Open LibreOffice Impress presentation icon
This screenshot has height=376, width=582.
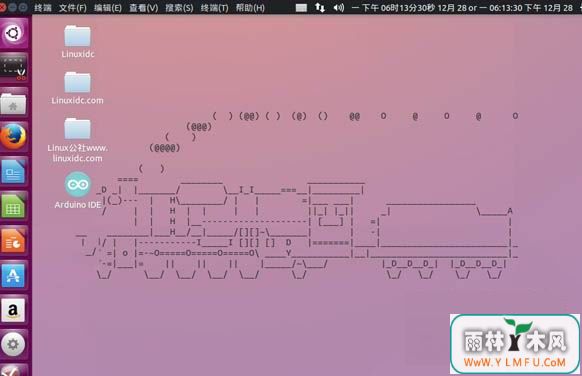pyautogui.click(x=13, y=241)
